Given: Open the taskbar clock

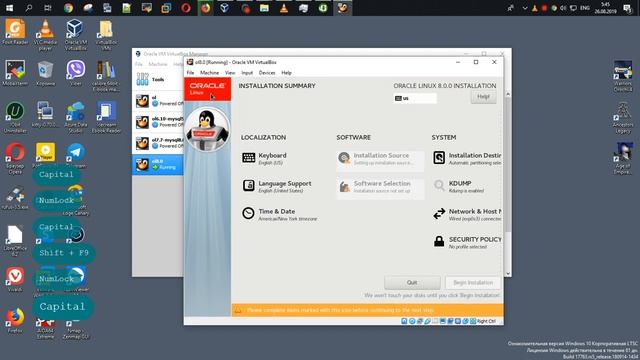Looking at the screenshot, I should tap(605, 8).
